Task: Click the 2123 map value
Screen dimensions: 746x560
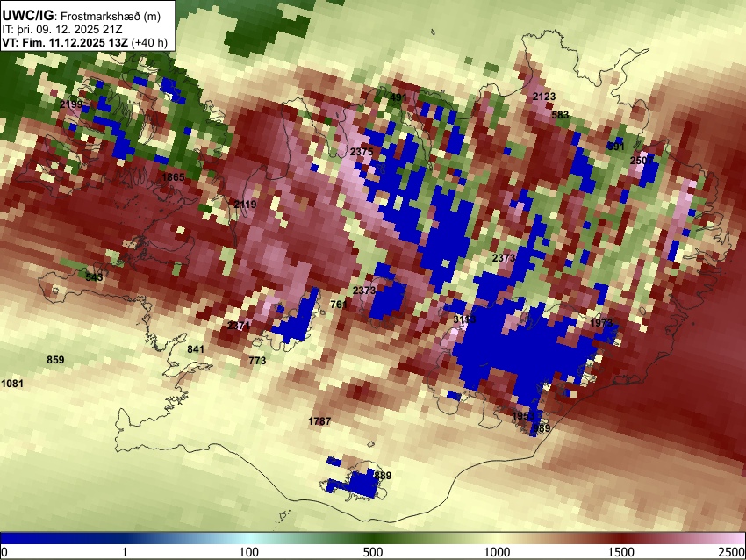Action: coord(544,97)
